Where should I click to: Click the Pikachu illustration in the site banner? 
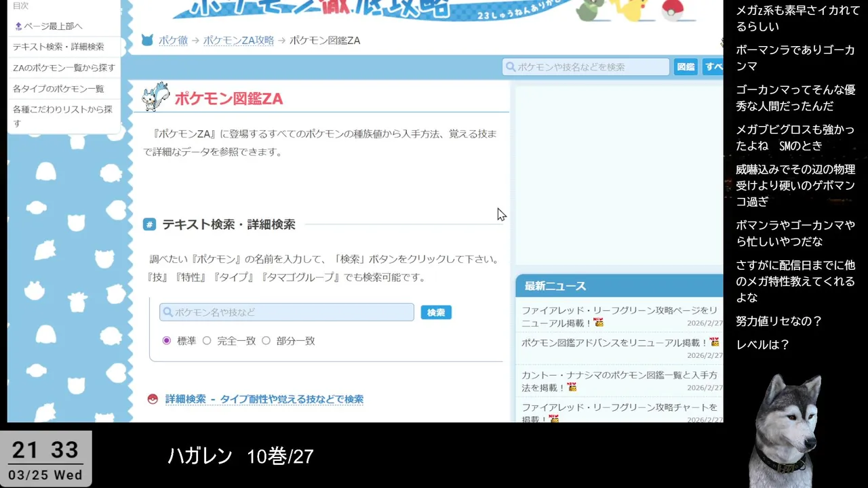click(x=633, y=9)
